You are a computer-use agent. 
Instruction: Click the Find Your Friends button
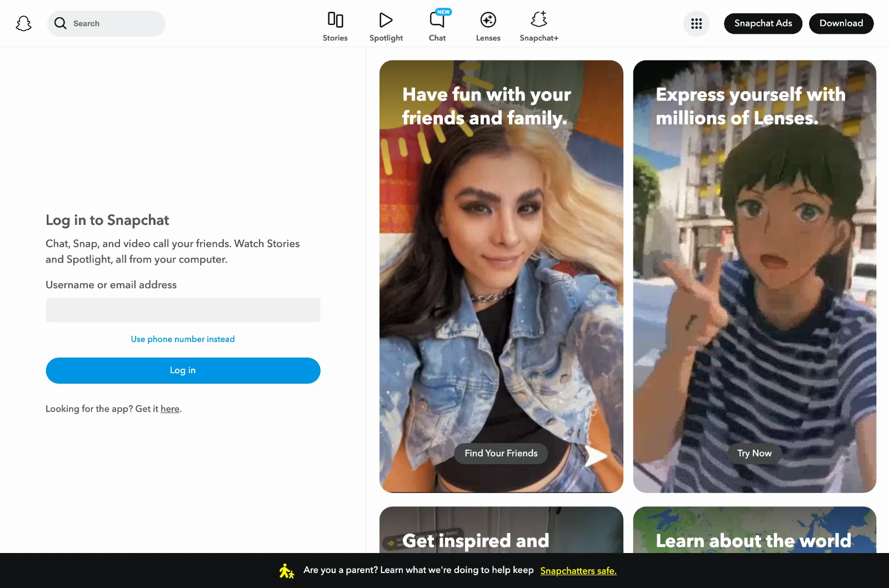[x=501, y=453]
